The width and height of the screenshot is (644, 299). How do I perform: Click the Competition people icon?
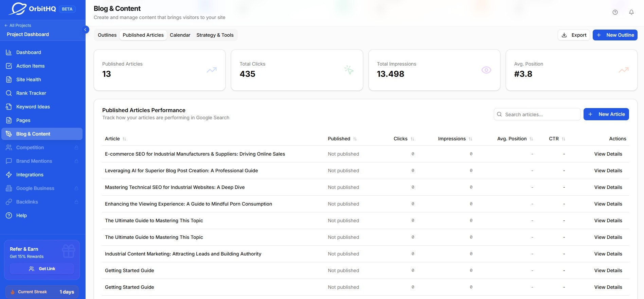pyautogui.click(x=9, y=147)
